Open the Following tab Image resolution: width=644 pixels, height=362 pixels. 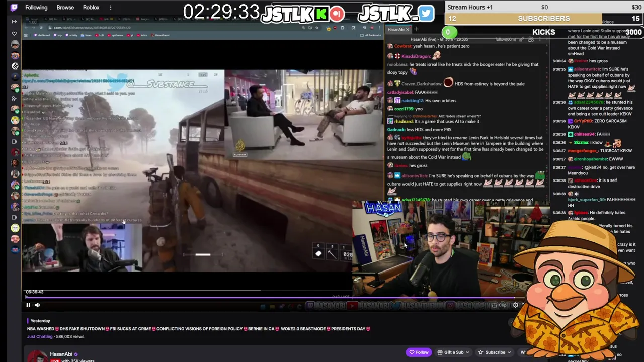(x=36, y=8)
